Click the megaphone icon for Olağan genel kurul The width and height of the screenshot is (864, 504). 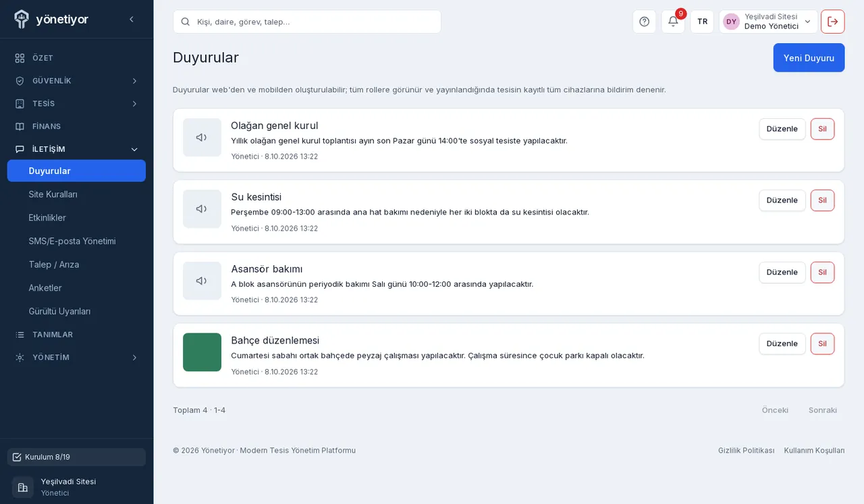pyautogui.click(x=202, y=138)
